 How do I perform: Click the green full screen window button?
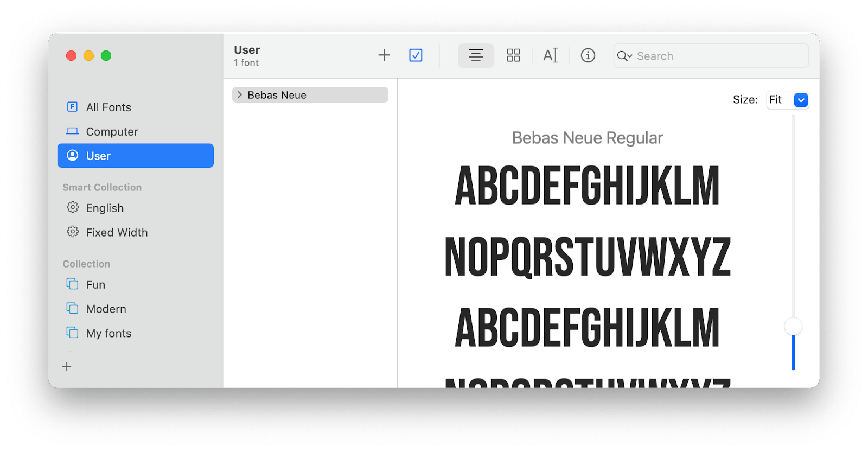pos(106,55)
